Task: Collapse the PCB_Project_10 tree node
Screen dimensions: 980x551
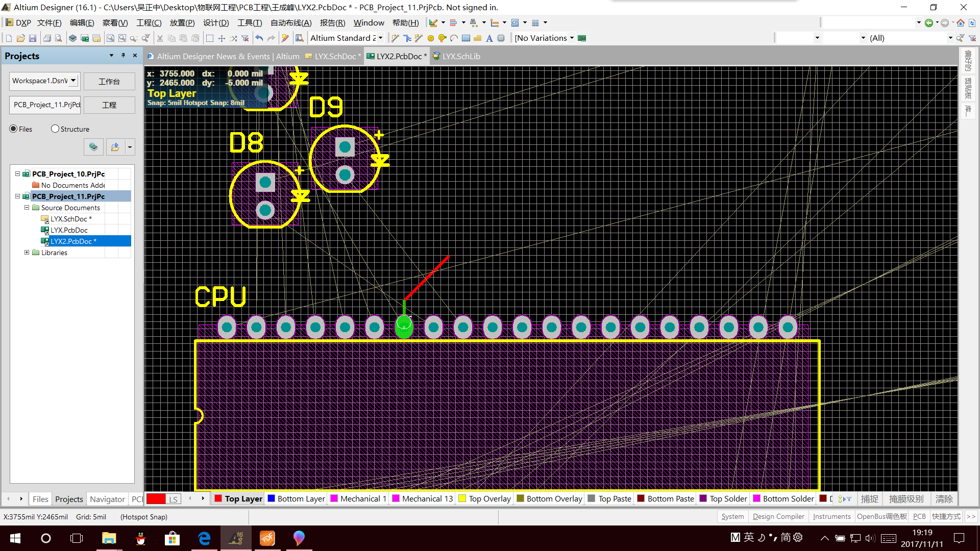Action: click(x=17, y=174)
